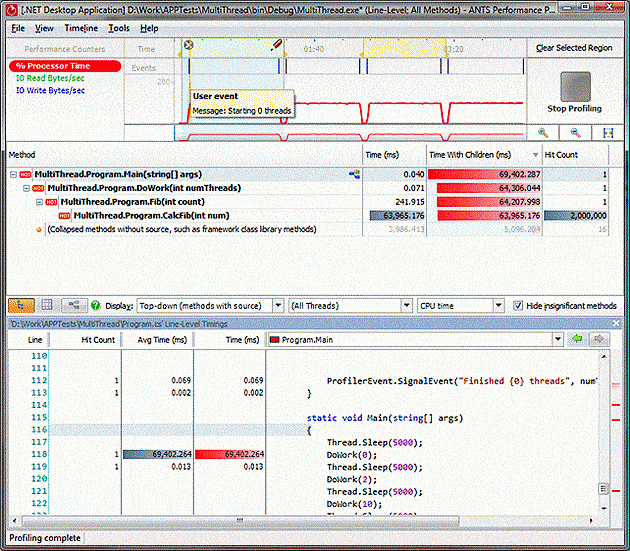630x551 pixels.
Task: Open call graph icon on Main row
Action: click(354, 174)
